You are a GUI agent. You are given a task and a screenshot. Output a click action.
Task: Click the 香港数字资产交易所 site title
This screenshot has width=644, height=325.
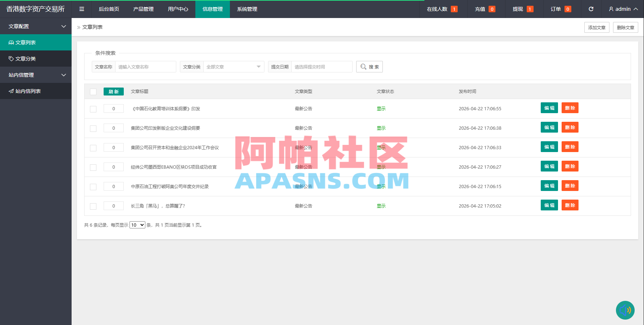tap(36, 9)
